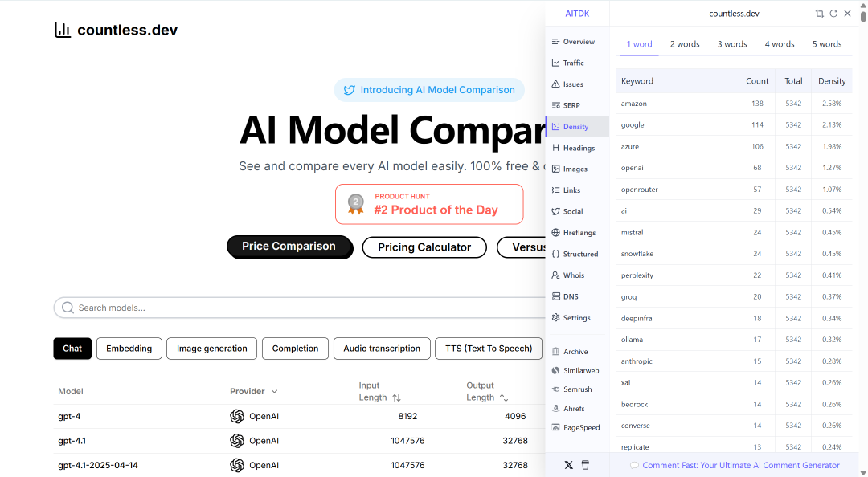Click the trash icon in sidebar footer

point(585,465)
